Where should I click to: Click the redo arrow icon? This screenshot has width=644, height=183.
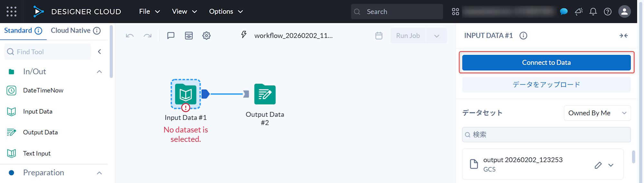coord(147,36)
